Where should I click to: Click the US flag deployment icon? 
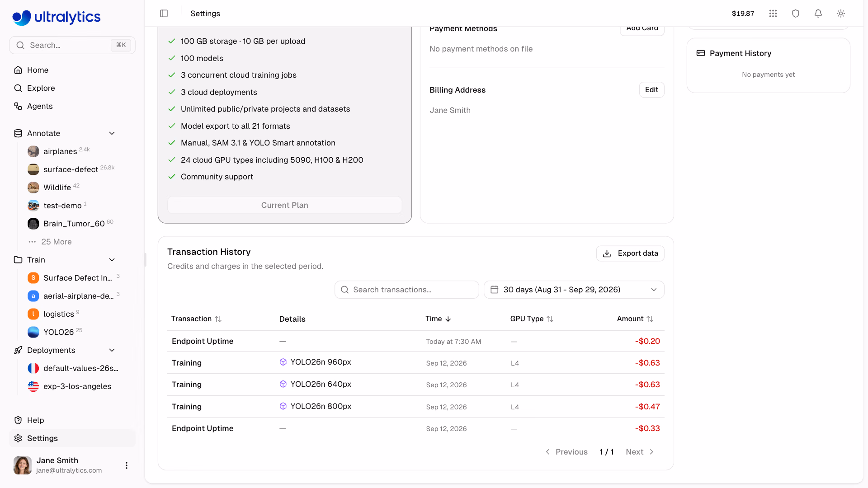coord(33,386)
